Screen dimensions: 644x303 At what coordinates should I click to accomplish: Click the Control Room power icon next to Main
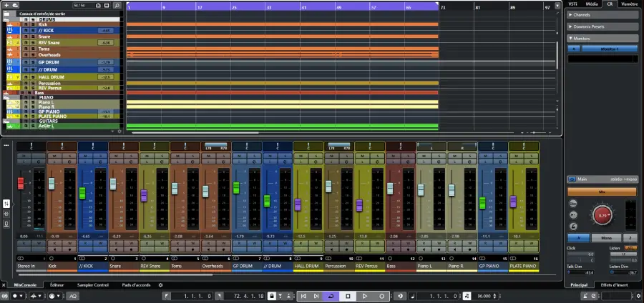coord(572,179)
